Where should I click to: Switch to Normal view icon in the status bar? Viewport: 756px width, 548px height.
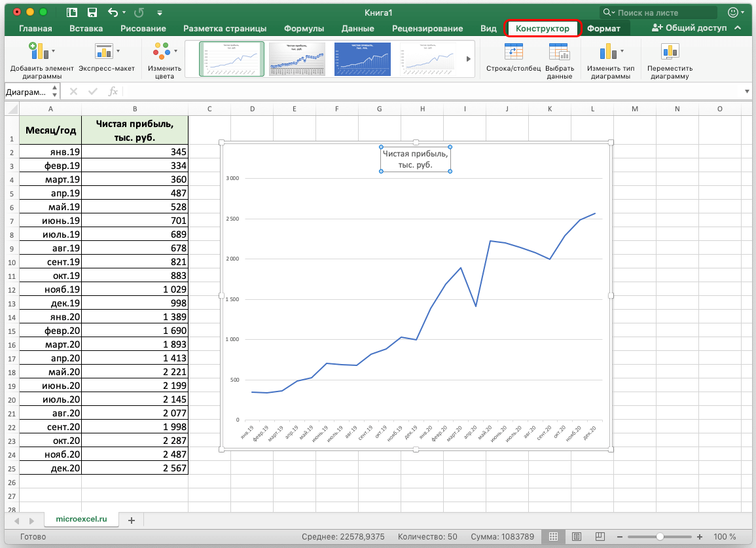click(x=554, y=536)
